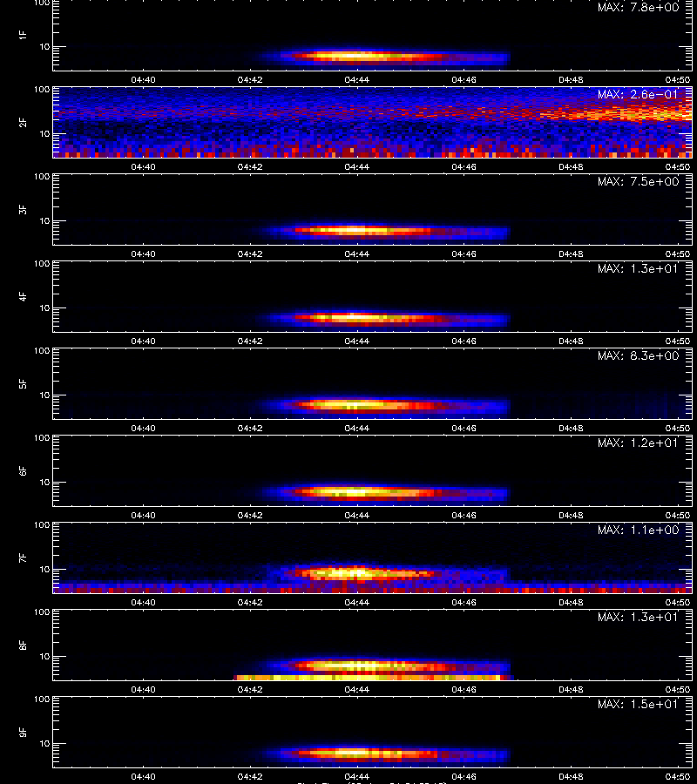Click the 10 y-axis label of panel 7F
Image resolution: width=697 pixels, height=784 pixels.
tap(45, 569)
